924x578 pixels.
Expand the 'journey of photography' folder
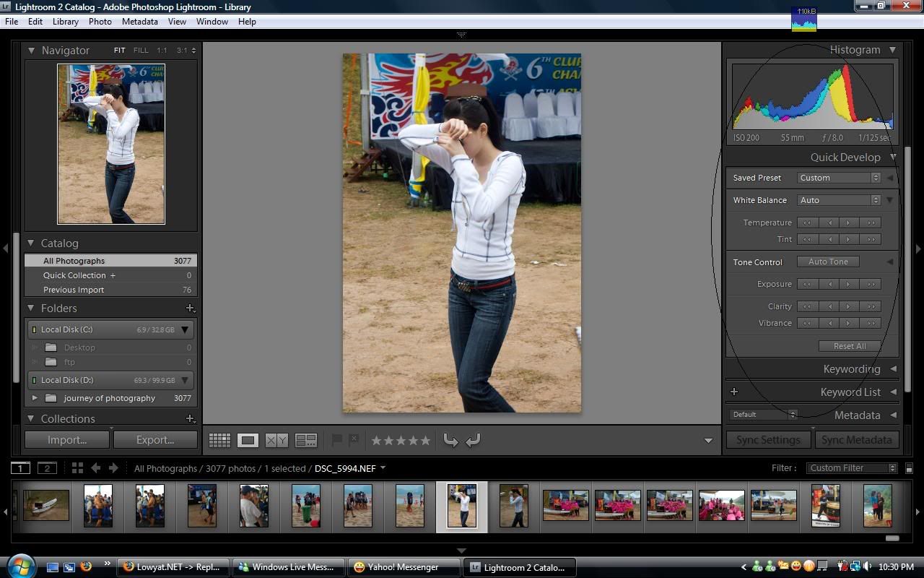(x=35, y=398)
